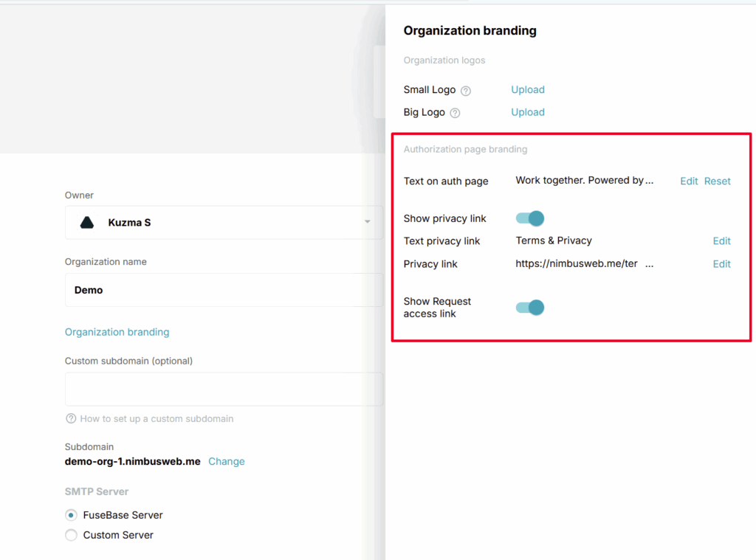The height and width of the screenshot is (560, 756).
Task: Select the FuseBase Server radio option
Action: click(x=72, y=515)
